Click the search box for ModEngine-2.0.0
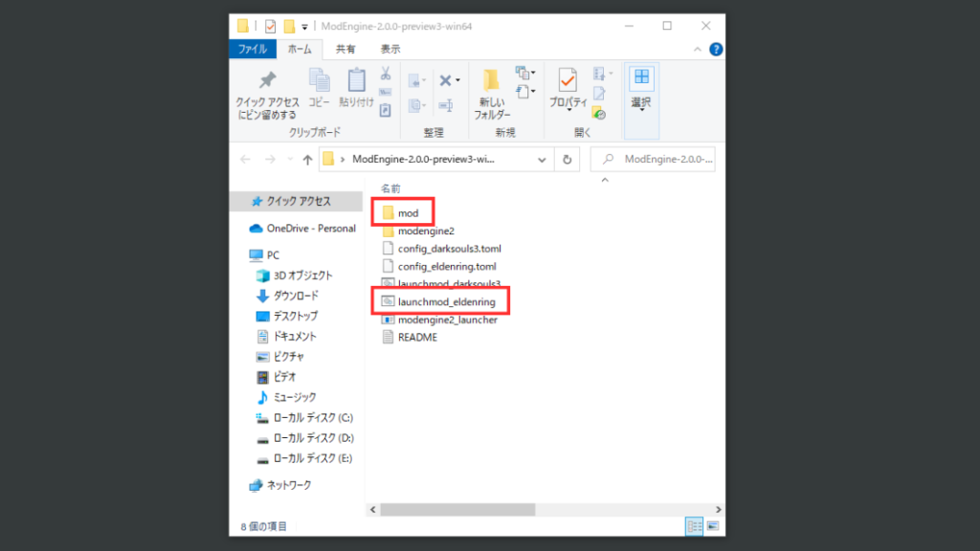Viewport: 980px width, 551px height. [653, 160]
